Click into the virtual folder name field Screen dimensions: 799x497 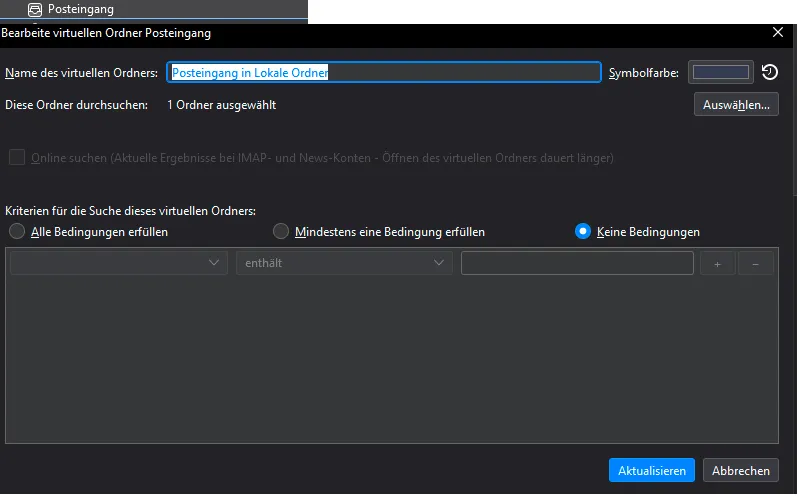[384, 72]
